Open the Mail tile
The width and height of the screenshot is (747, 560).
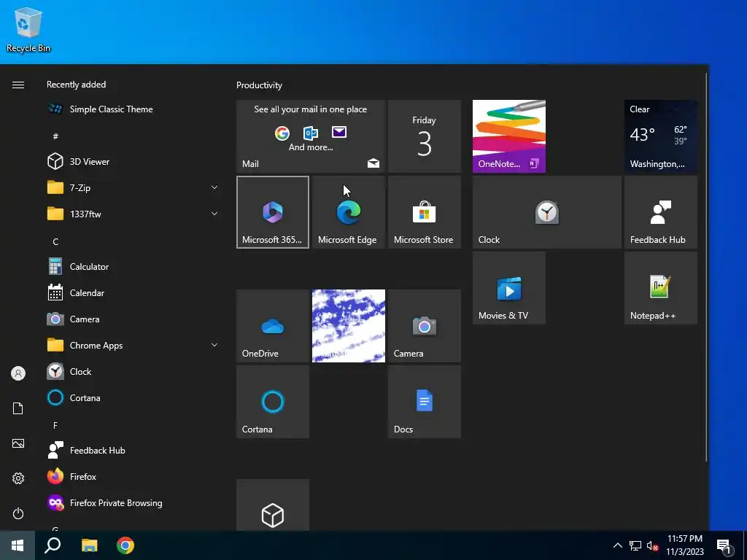point(311,136)
